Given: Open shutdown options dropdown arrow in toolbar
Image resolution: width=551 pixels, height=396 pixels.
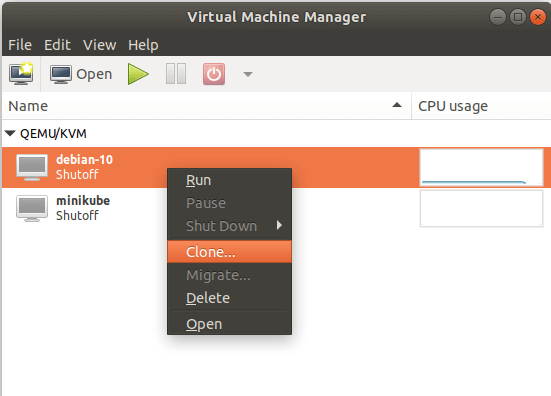Looking at the screenshot, I should [x=248, y=74].
